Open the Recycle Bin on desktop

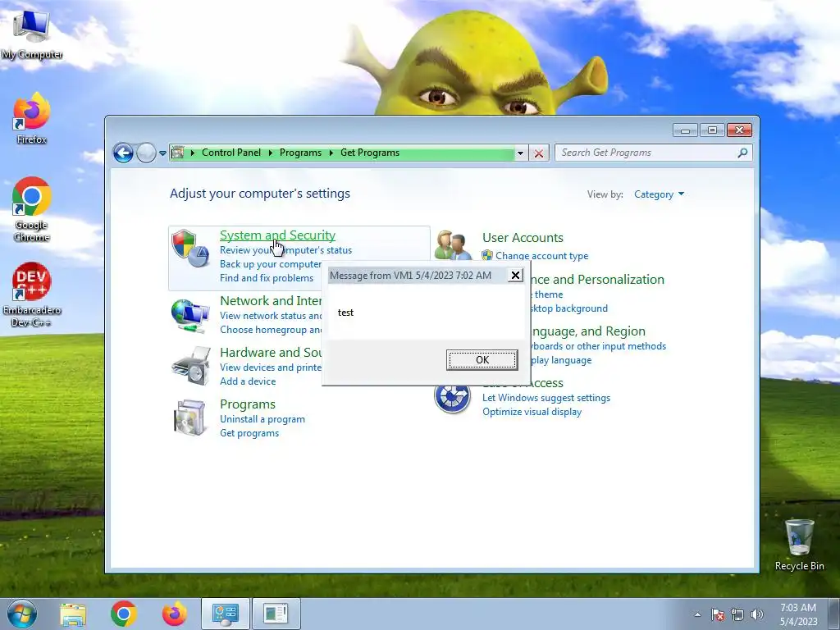click(799, 545)
